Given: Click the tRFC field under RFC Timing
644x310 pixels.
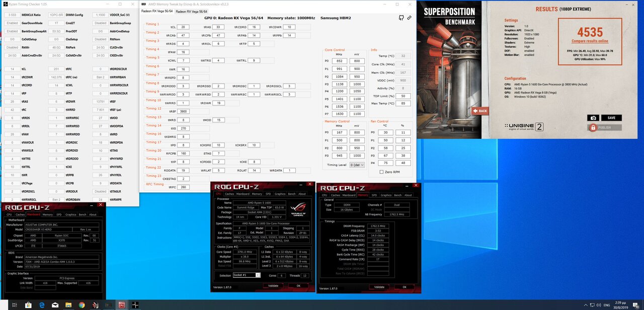Looking at the screenshot, I should click(183, 187).
